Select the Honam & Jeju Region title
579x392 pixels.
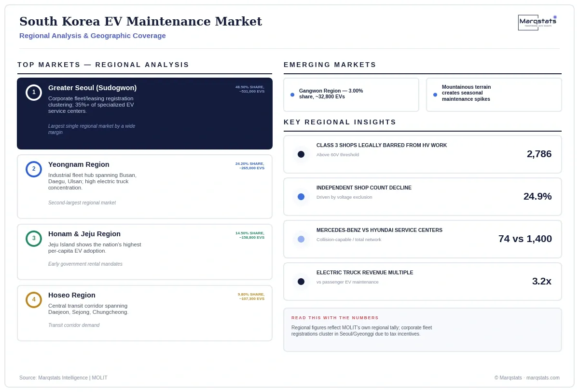[84, 234]
